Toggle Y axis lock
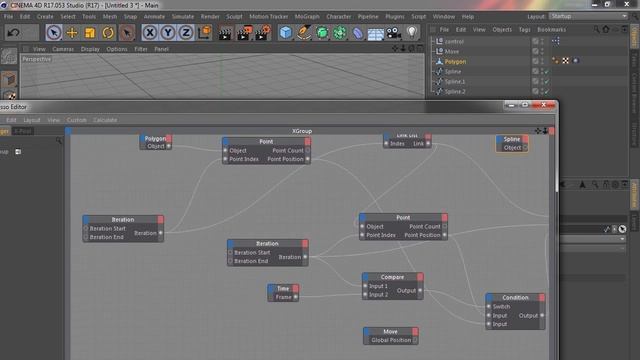 click(x=168, y=33)
